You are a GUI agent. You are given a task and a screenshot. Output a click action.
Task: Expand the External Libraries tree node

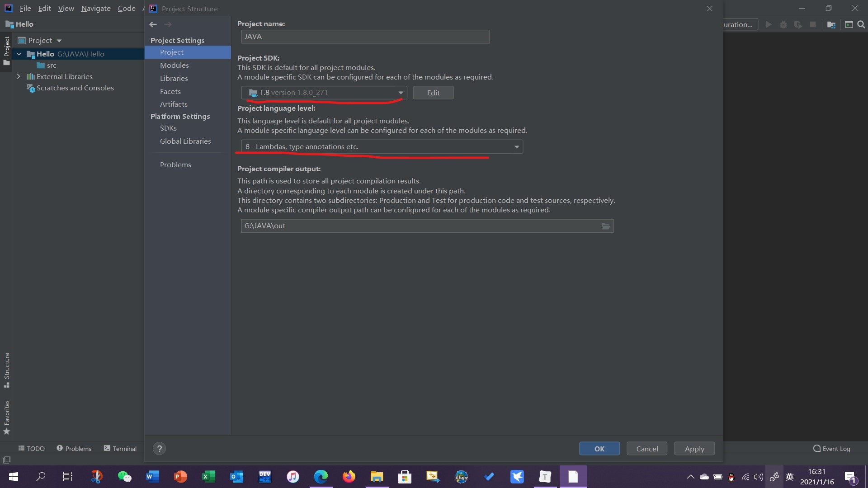(x=19, y=76)
